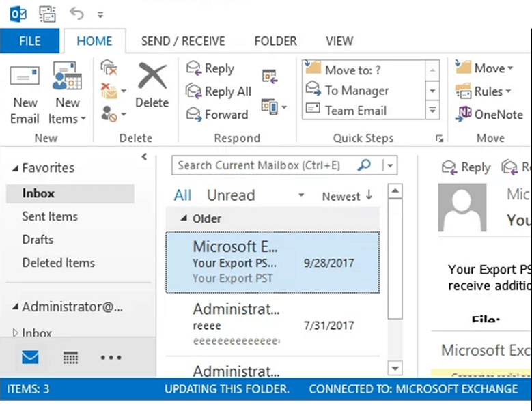Open the VIEW ribbon tab

(339, 41)
